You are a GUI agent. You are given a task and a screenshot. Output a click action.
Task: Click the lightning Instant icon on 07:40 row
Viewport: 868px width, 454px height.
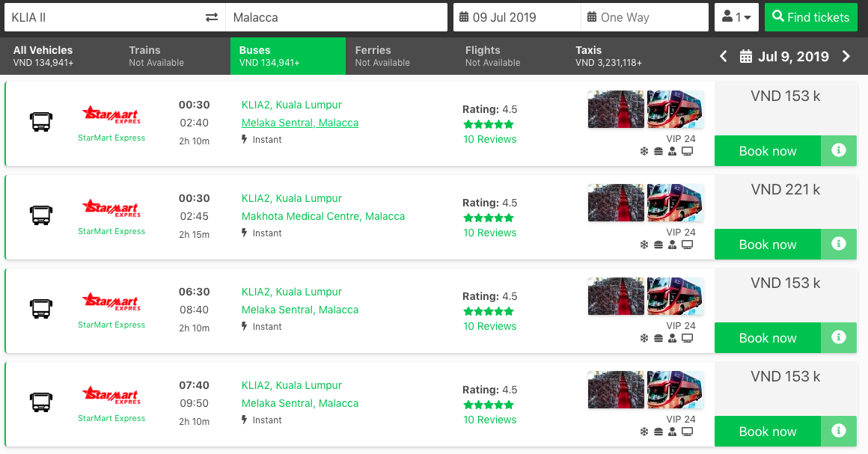[x=244, y=420]
